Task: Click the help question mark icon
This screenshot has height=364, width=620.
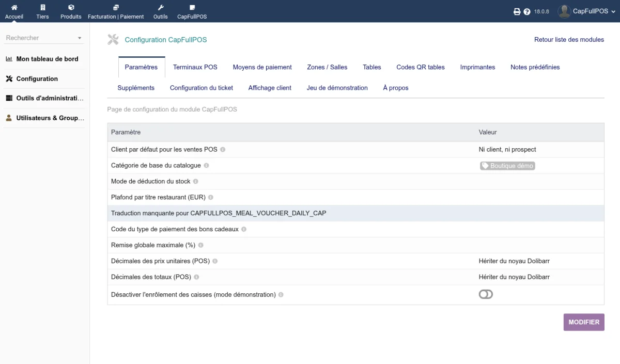Action: 527,11
